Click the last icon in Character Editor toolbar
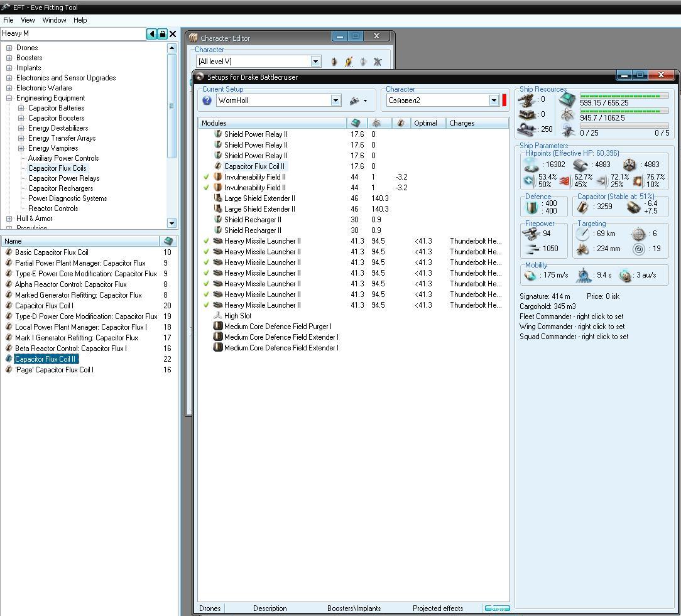681x616 pixels. (378, 62)
